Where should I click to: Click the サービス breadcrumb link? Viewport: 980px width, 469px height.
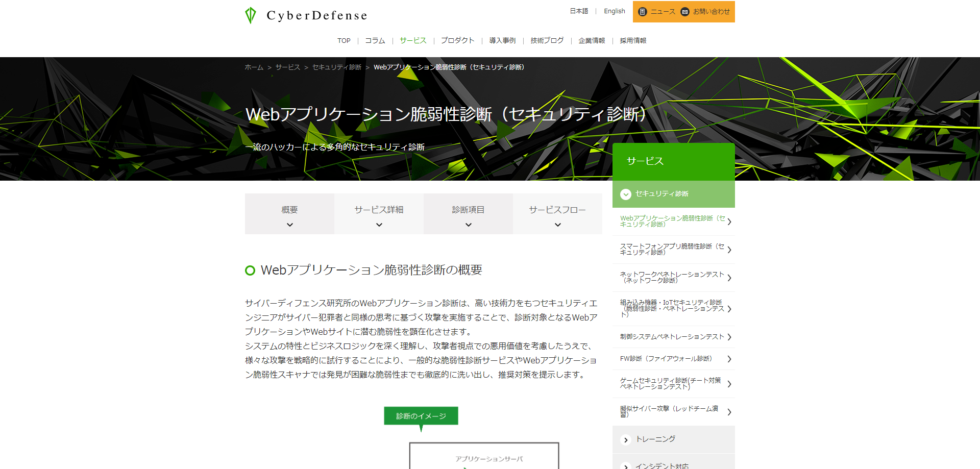[288, 67]
